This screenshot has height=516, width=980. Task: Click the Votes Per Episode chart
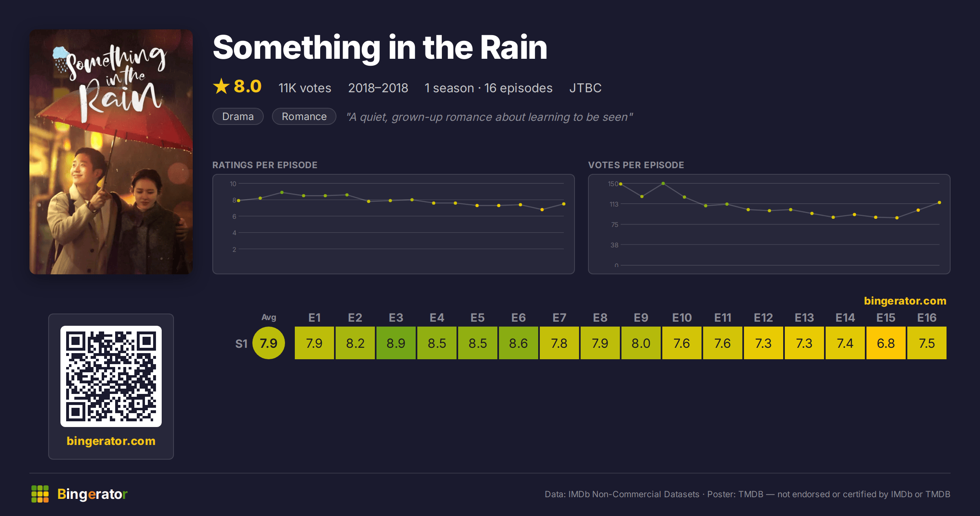pos(769,224)
